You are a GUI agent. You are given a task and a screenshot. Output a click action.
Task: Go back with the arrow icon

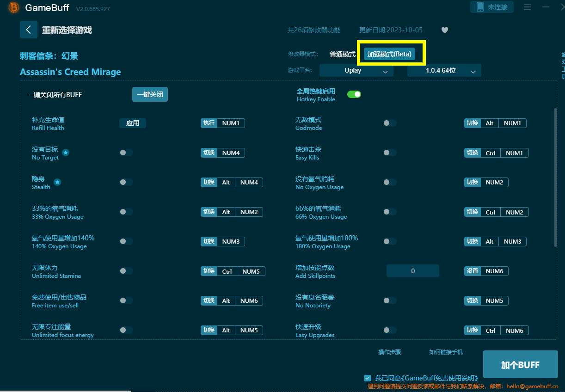(x=29, y=30)
